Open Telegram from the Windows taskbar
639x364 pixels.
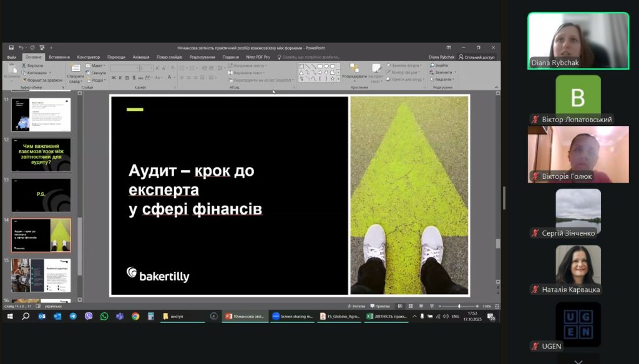73,317
